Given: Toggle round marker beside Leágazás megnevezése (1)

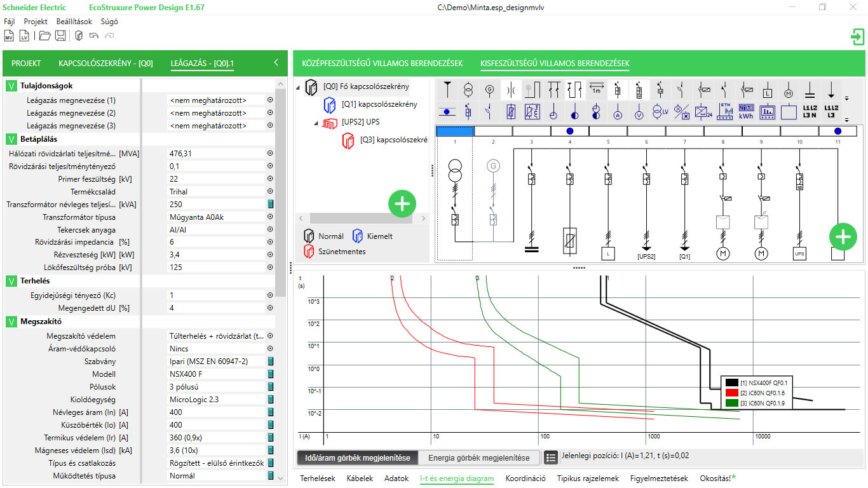Looking at the screenshot, I should 270,100.
